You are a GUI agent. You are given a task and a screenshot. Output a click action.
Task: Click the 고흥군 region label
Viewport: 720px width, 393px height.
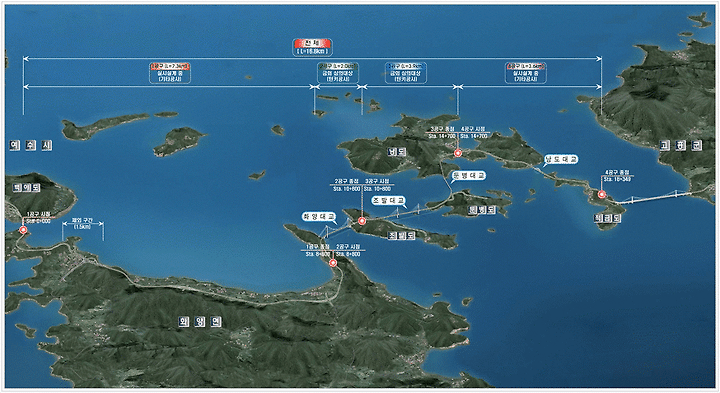tap(681, 146)
